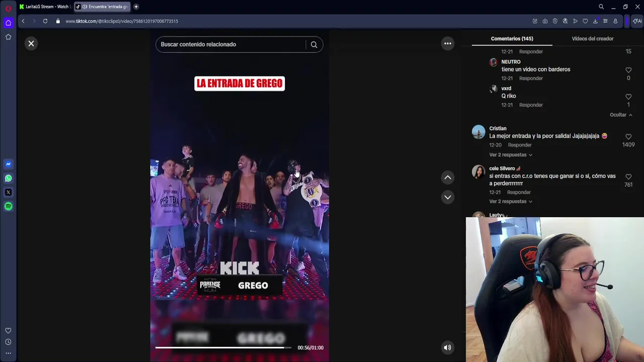The width and height of the screenshot is (644, 362).
Task: Open Spotify in the Opera sidebar
Action: pyautogui.click(x=8, y=206)
